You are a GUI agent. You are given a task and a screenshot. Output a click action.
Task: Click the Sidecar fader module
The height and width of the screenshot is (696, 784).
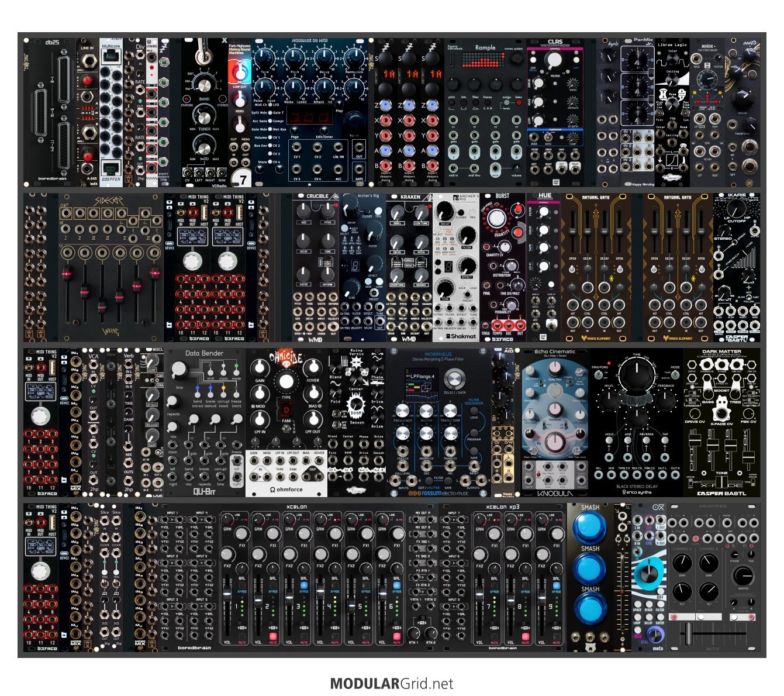[111, 267]
